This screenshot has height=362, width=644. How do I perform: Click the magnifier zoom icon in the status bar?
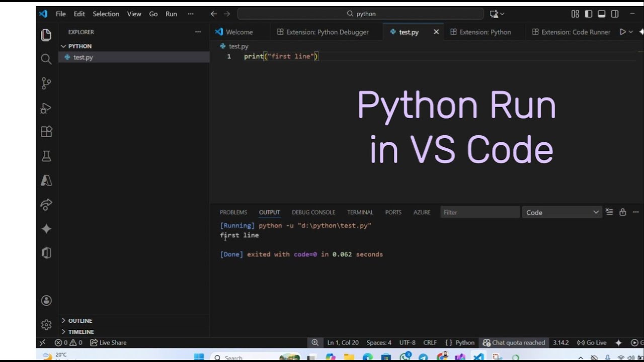pos(315,342)
